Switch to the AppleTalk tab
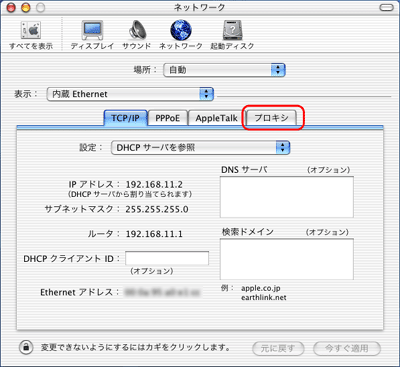The width and height of the screenshot is (400, 367). [217, 118]
